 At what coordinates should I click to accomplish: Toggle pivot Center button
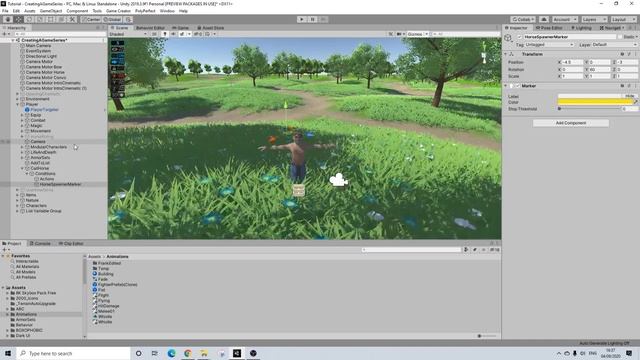click(x=91, y=19)
